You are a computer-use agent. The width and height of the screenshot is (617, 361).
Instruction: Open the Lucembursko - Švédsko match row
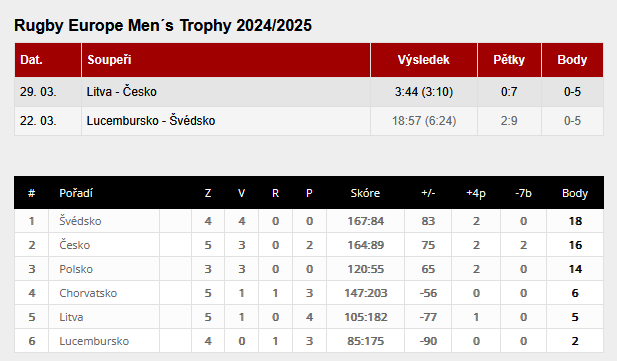[309, 121]
